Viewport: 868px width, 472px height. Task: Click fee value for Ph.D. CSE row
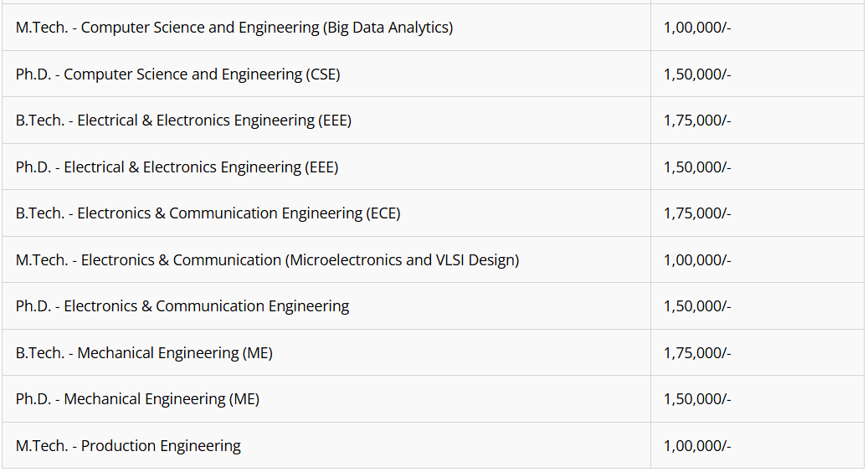pos(697,74)
